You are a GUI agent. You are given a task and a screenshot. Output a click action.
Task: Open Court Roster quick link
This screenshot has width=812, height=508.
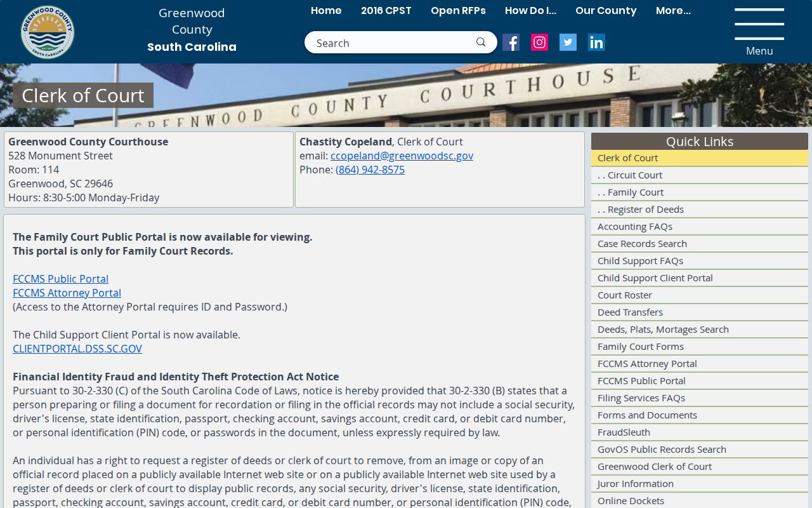pyautogui.click(x=700, y=295)
